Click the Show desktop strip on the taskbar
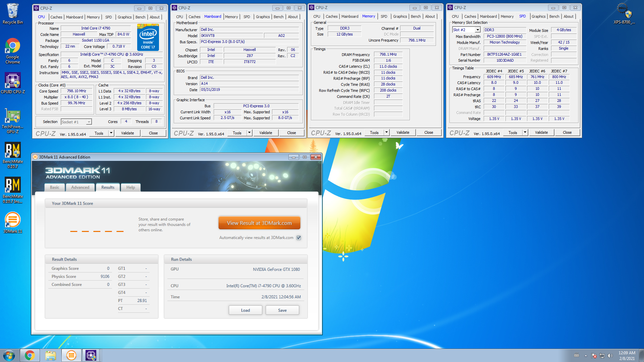 click(641, 355)
